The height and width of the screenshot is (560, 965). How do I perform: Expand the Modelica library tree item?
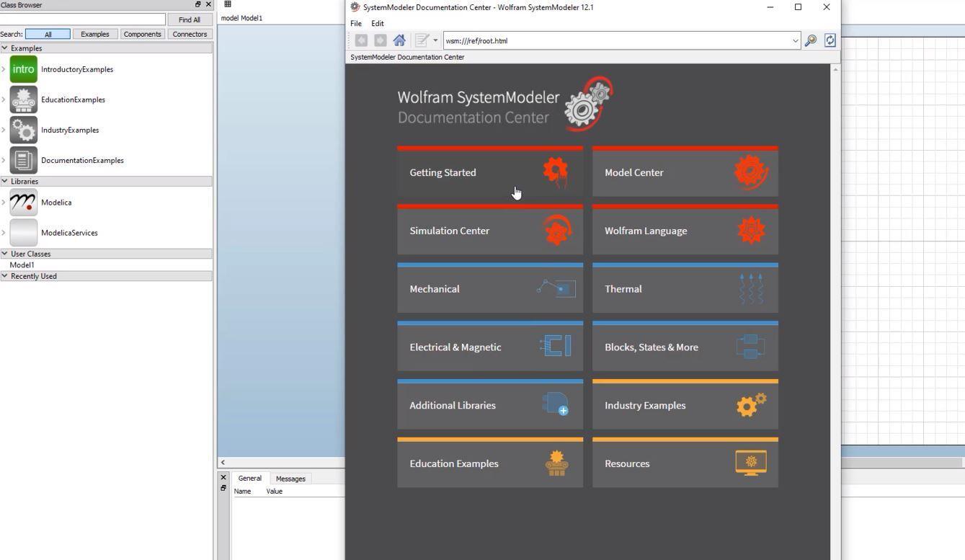[4, 203]
